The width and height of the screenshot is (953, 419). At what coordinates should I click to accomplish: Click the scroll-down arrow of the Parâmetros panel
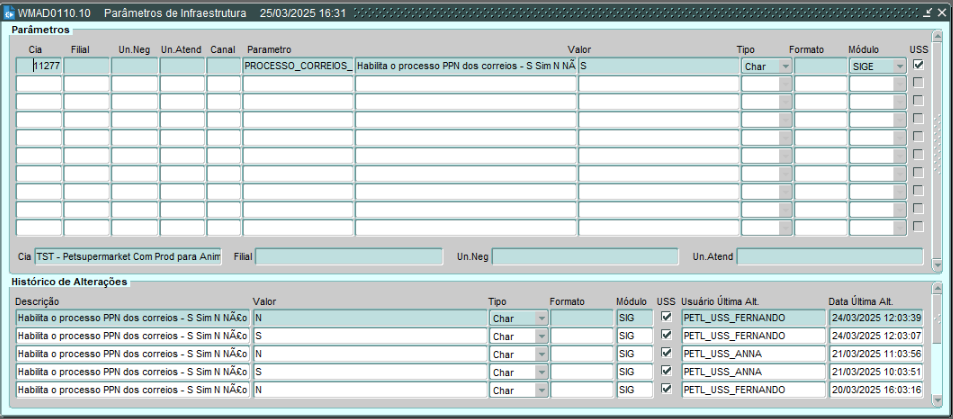(x=937, y=264)
